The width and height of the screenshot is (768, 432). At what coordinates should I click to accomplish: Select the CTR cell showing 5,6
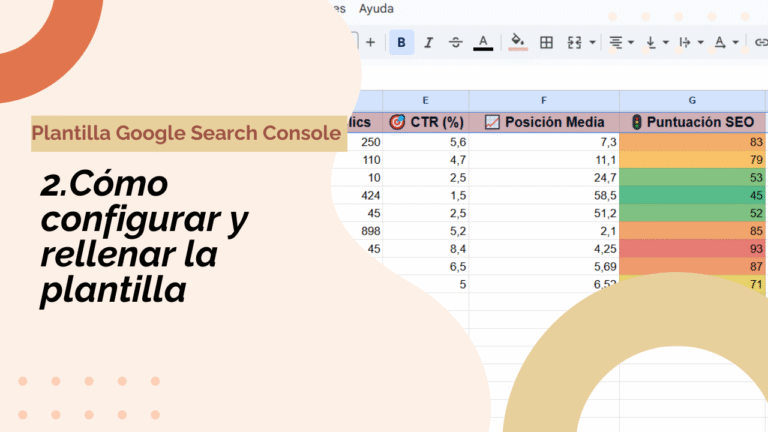point(425,142)
